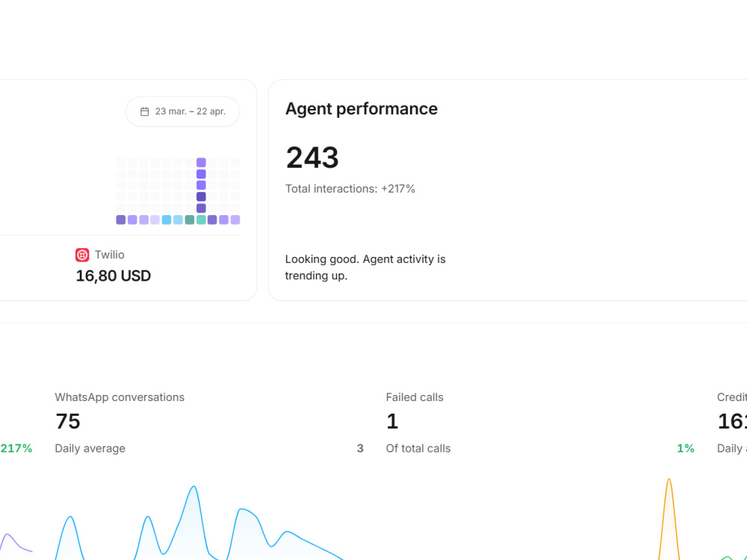Open the Failed calls metric

415,397
